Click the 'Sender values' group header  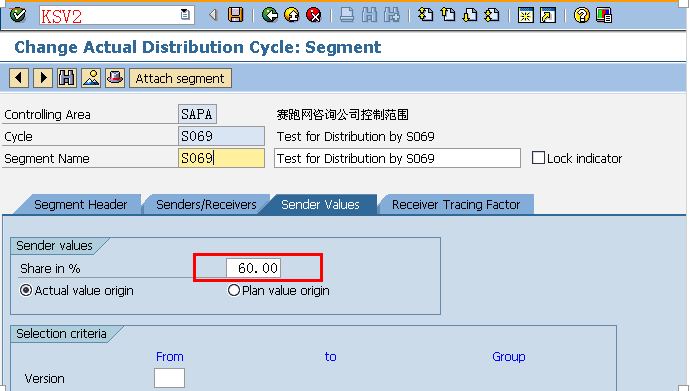tap(54, 245)
